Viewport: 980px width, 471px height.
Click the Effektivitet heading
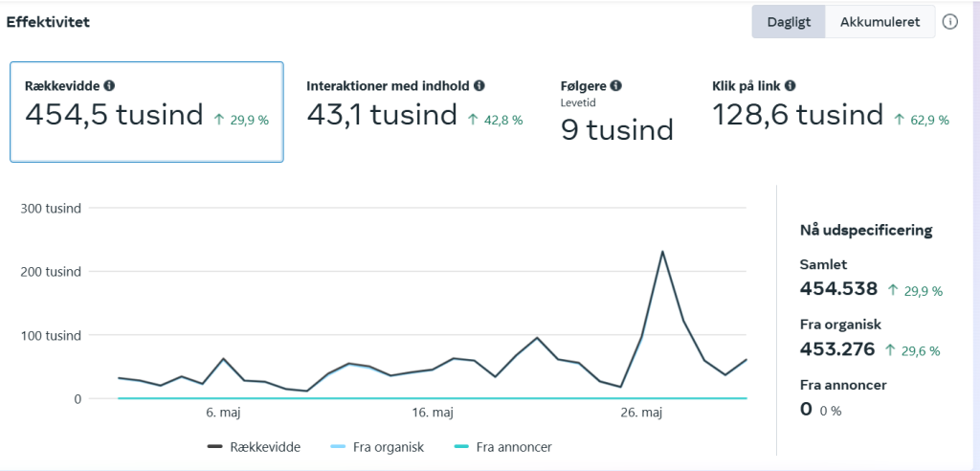[48, 22]
